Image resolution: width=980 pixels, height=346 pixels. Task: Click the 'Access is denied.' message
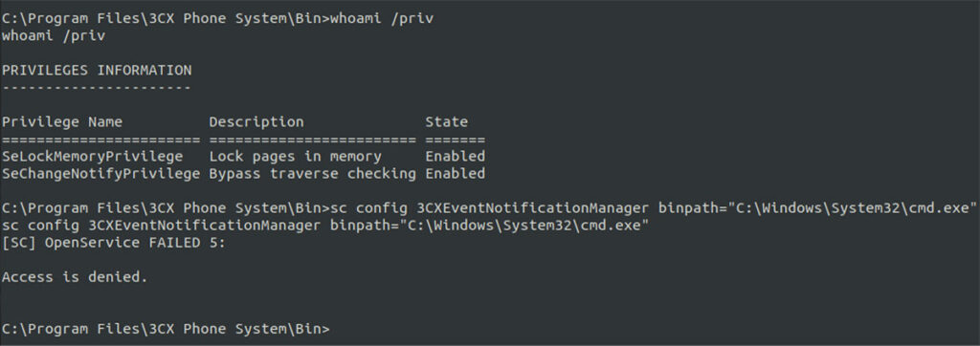[x=75, y=276]
